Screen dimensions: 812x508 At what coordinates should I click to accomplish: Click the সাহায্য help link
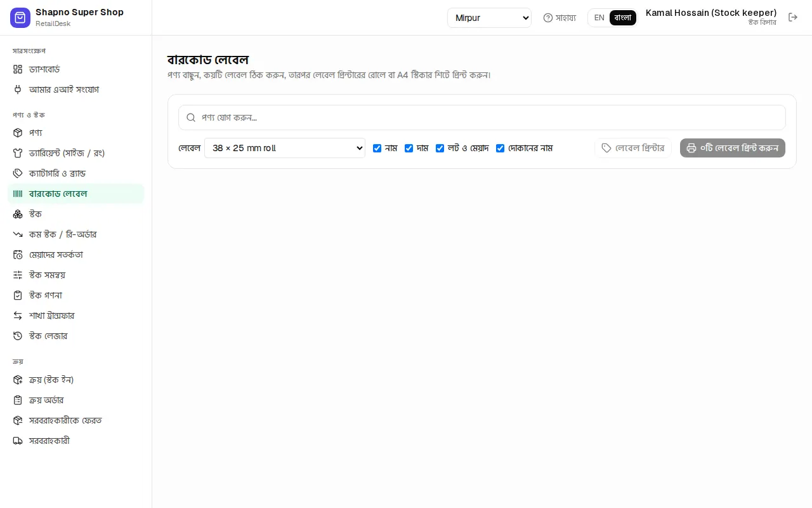560,18
